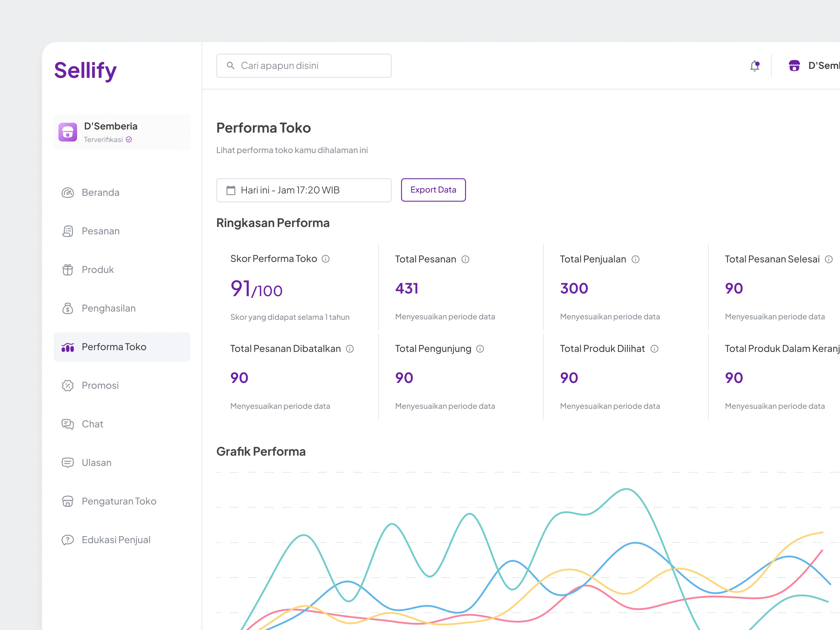Open the Promosi sidebar item

[100, 385]
